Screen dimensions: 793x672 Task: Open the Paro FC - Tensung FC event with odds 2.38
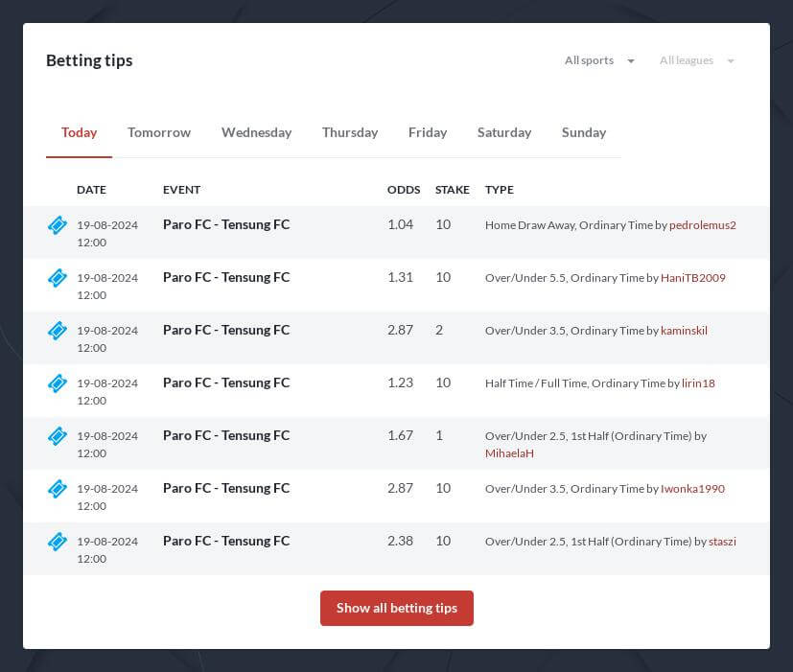pos(226,541)
